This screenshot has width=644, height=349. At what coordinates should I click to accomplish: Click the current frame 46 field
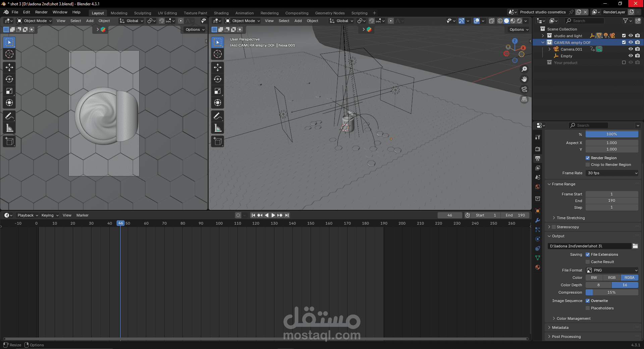450,215
